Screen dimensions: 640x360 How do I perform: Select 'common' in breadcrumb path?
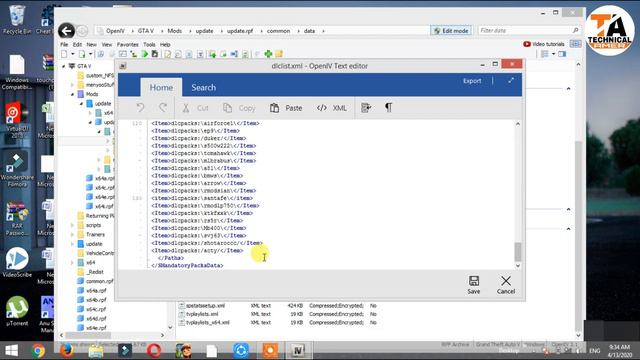[x=278, y=31]
